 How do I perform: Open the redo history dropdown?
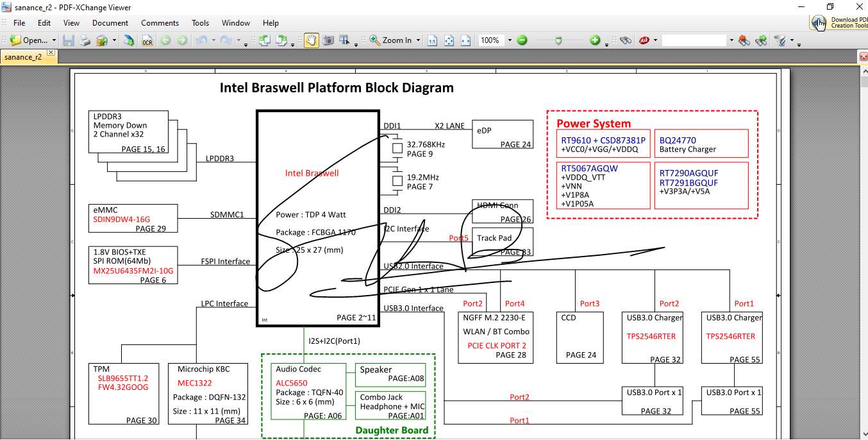(x=238, y=40)
